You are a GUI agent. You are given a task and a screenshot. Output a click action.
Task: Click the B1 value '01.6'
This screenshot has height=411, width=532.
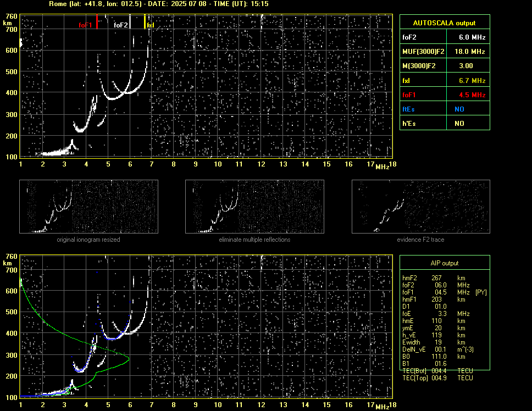point(441,364)
